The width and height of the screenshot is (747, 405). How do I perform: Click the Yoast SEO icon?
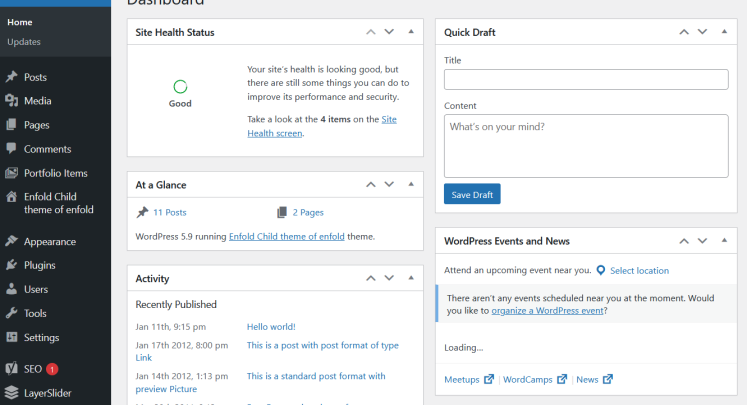coord(11,369)
